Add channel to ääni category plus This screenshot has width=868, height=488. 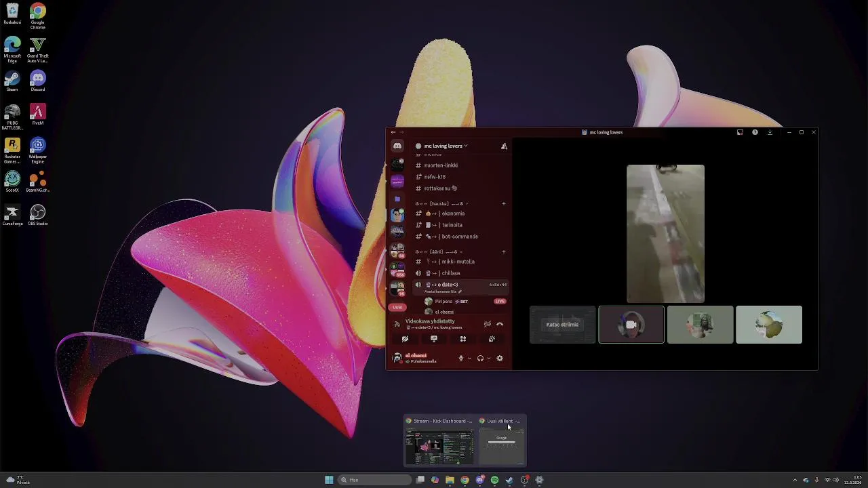click(x=503, y=251)
